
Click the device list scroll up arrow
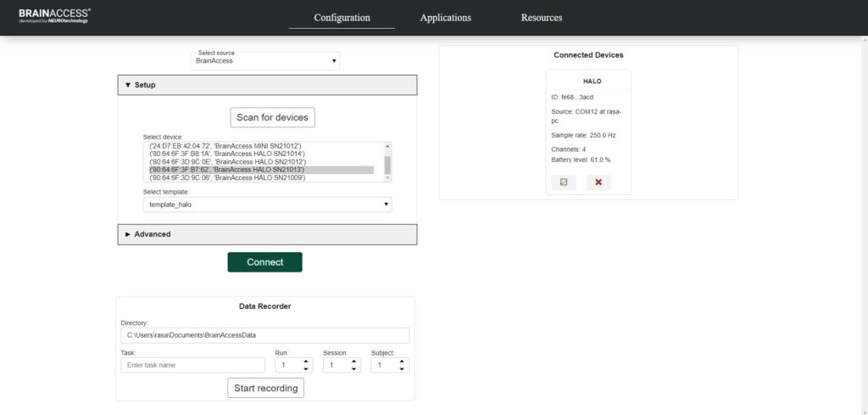(x=387, y=146)
